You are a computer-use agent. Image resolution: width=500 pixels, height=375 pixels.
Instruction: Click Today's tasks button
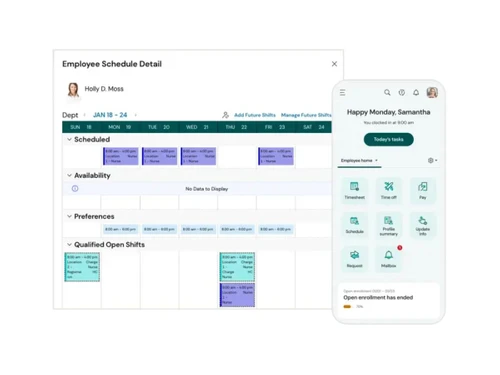click(389, 139)
